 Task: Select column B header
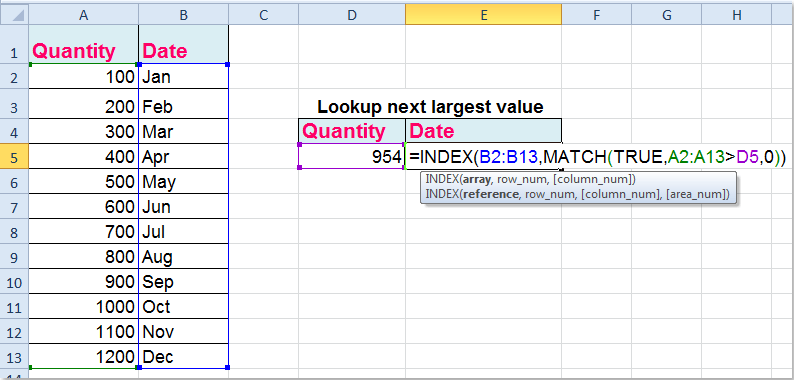pos(183,15)
